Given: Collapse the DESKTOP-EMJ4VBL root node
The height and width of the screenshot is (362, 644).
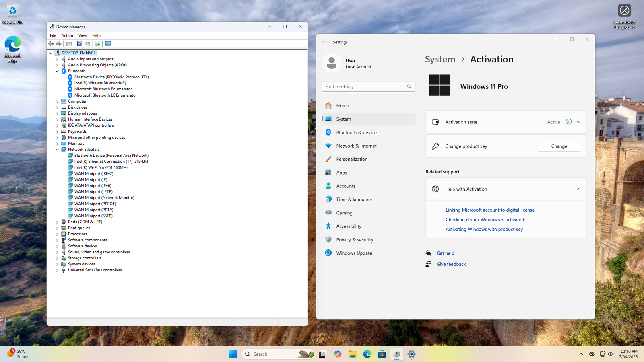Looking at the screenshot, I should point(51,53).
